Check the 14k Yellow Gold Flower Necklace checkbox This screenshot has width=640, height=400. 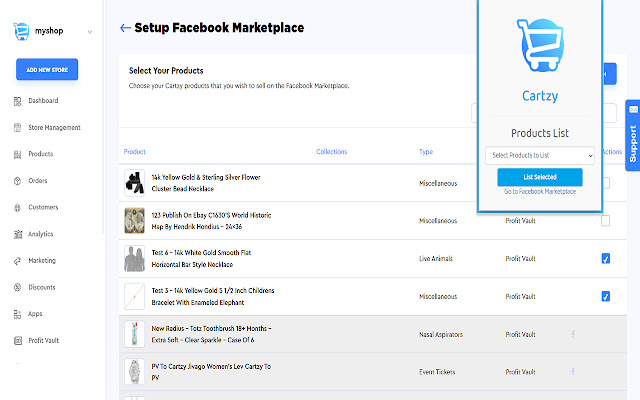pos(606,183)
